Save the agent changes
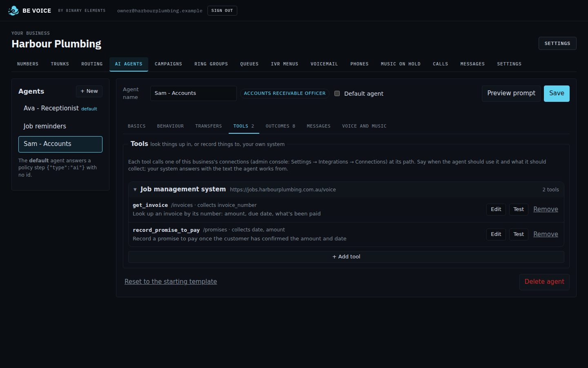 (x=557, y=94)
